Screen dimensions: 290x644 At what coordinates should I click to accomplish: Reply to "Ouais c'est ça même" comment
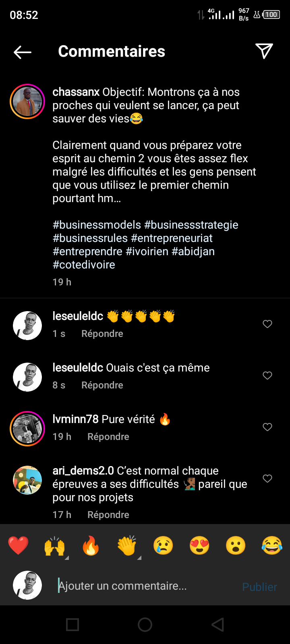point(102,385)
